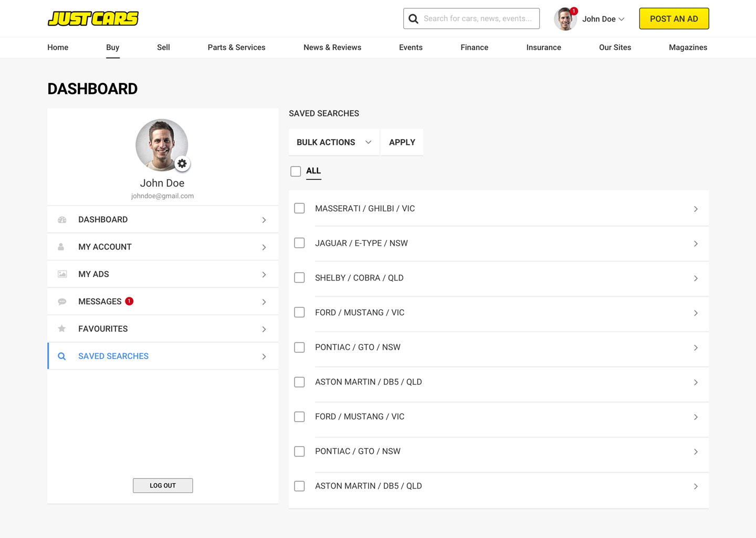Tick the first Ford / Mustang / VIC checkbox
756x538 pixels.
(299, 313)
